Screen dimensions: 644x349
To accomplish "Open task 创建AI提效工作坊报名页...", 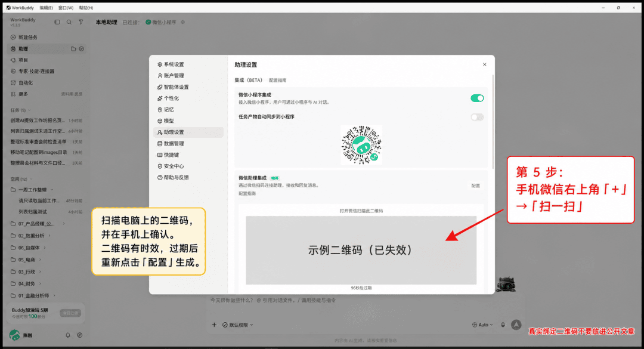I will 47,121.
